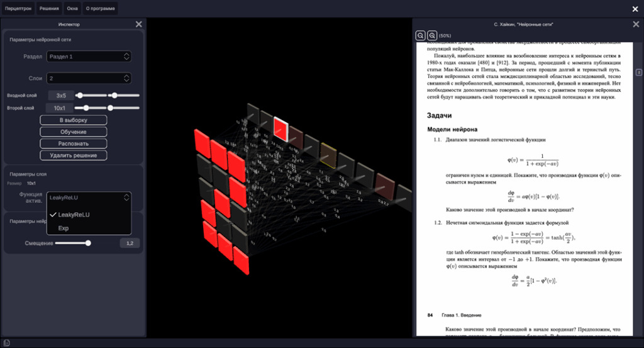Image resolution: width=644 pixels, height=348 pixels.
Task: Click the Смещение value field 1,2
Action: click(130, 243)
